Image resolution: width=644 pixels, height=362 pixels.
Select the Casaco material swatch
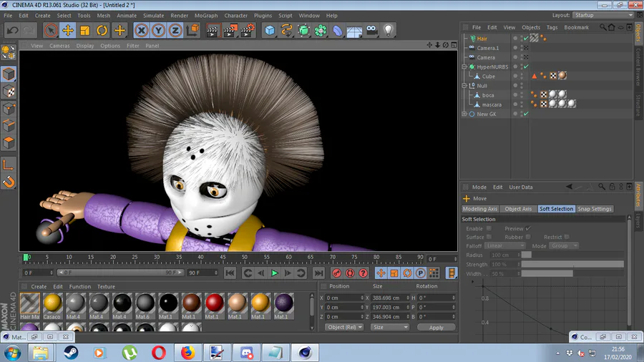[x=52, y=303]
